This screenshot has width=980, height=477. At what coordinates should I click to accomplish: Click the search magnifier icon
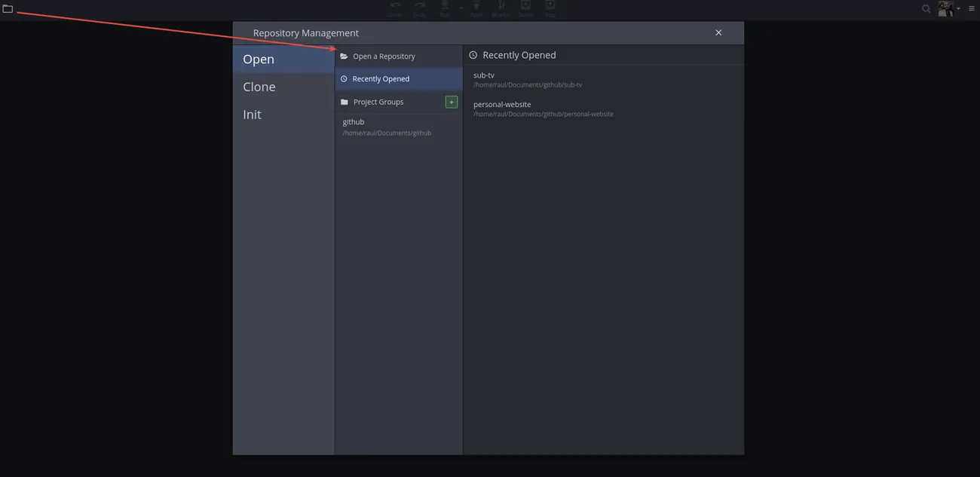coord(926,9)
